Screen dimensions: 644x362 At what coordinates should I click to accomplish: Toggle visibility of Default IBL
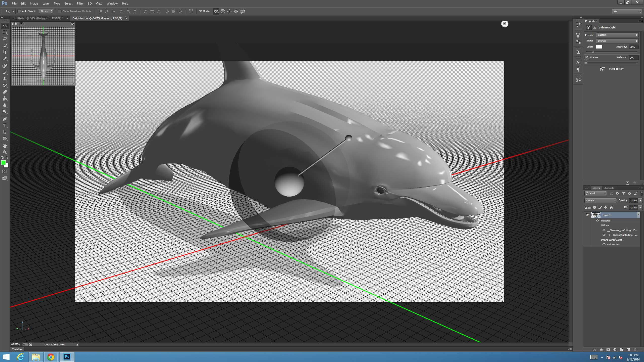(x=604, y=244)
